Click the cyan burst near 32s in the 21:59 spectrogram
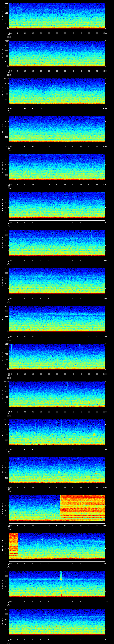This screenshot has width=114, height=644. pyautogui.click(x=61, y=576)
